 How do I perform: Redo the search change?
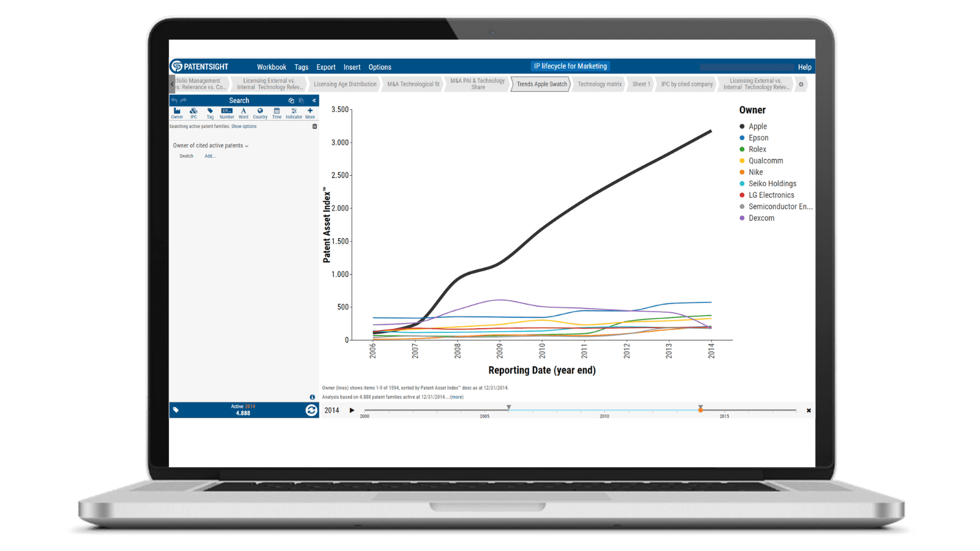click(183, 100)
